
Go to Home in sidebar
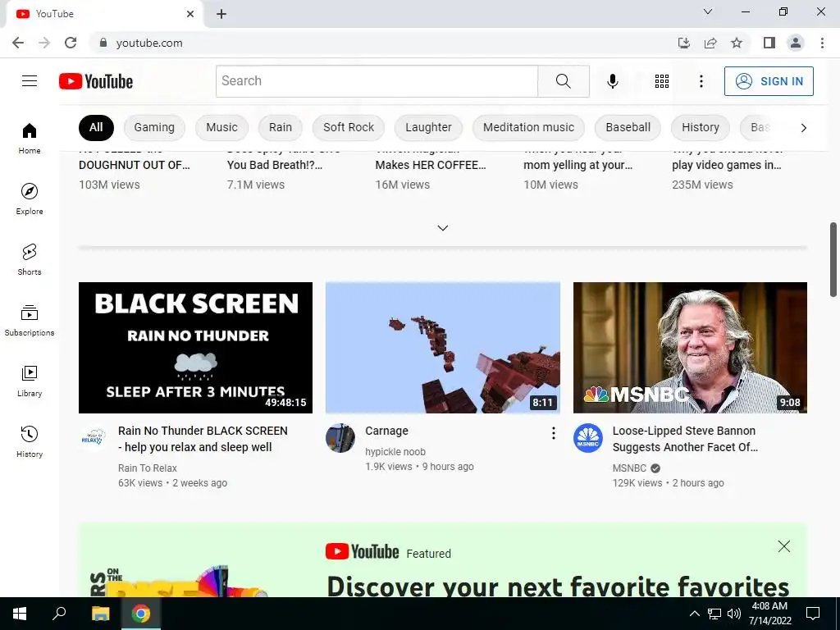tap(30, 138)
